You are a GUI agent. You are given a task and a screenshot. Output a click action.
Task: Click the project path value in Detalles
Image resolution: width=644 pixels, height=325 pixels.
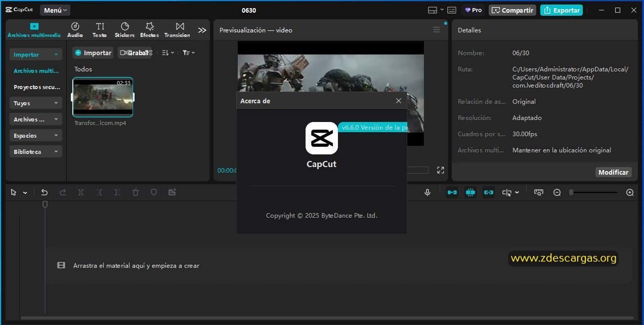570,77
